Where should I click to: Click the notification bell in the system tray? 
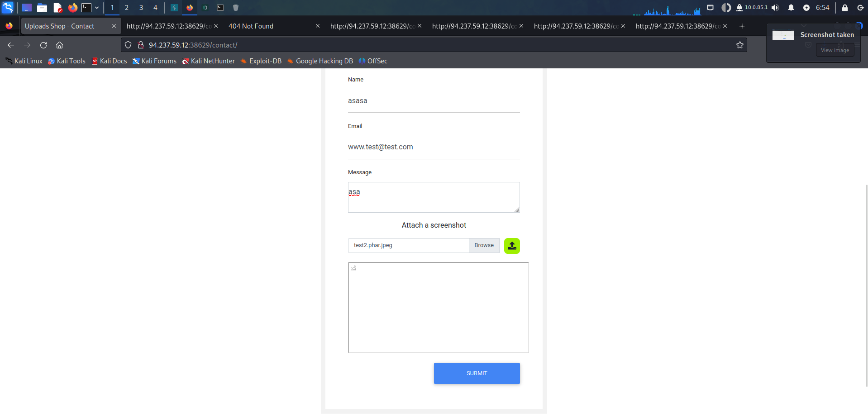click(791, 8)
